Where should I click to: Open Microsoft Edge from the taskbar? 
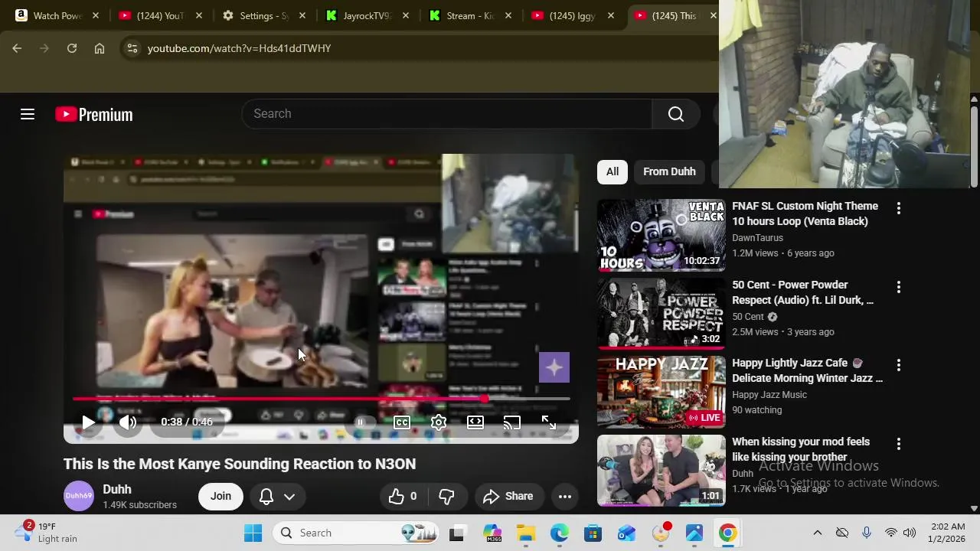click(x=560, y=533)
